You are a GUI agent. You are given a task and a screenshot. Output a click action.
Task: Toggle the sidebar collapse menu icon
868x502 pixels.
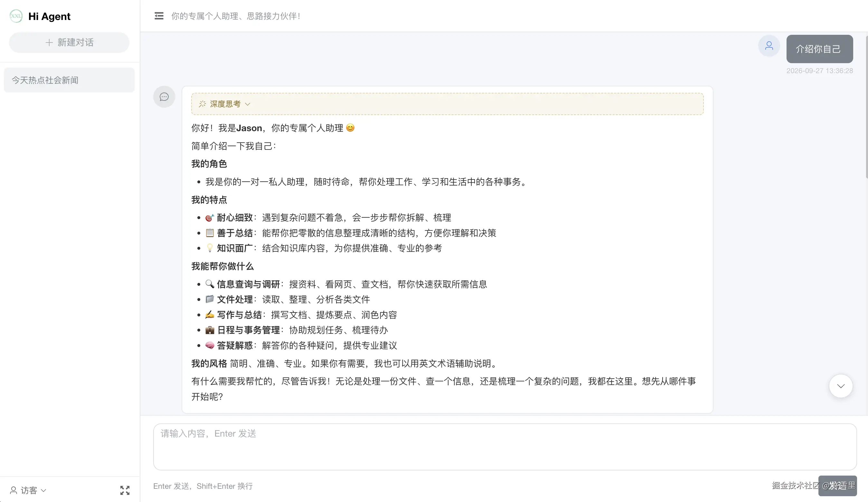tap(159, 16)
